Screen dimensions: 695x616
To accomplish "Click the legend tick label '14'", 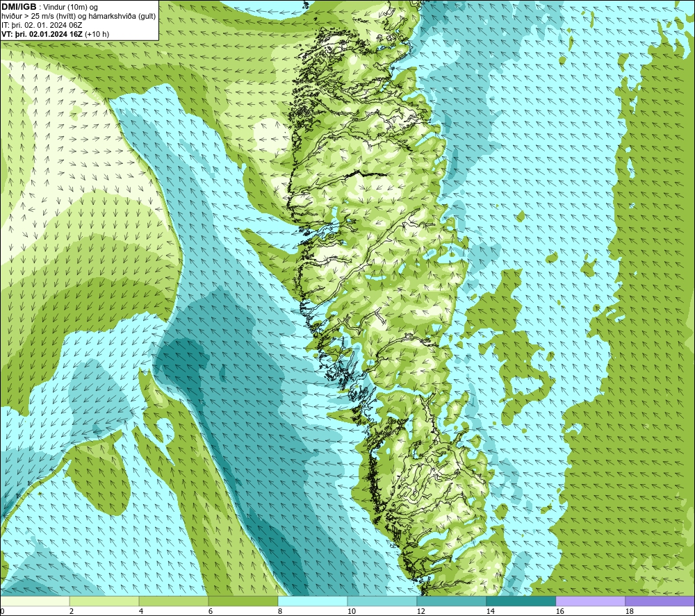I will pos(490,612).
